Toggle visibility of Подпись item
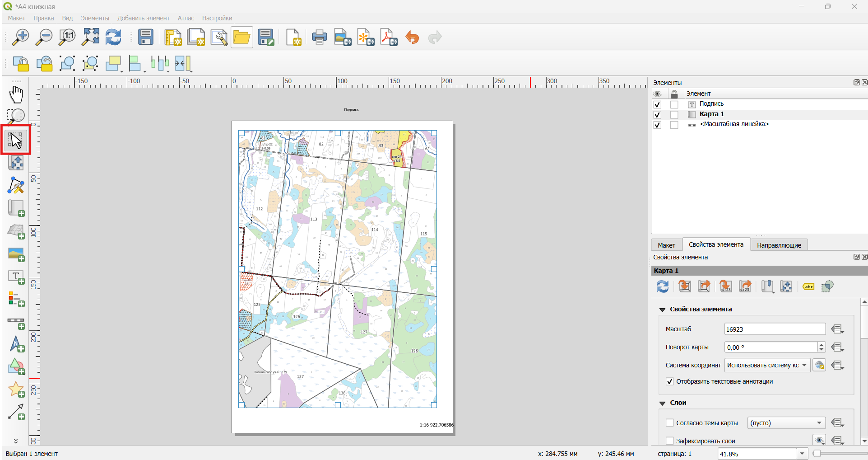Viewport: 868px width, 460px height. coord(657,104)
